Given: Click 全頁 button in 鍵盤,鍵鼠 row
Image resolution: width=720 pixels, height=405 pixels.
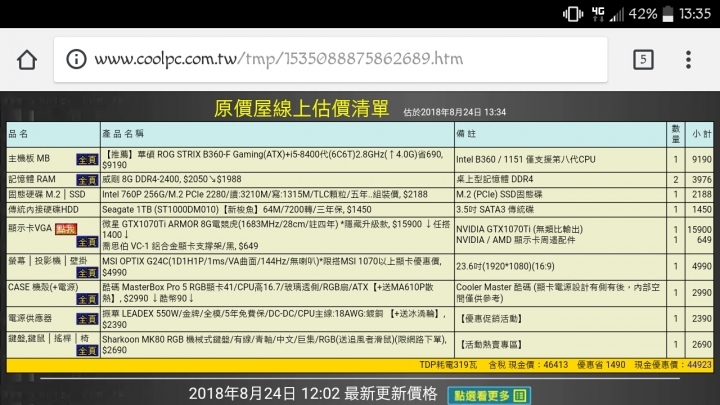Looking at the screenshot, I should (87, 351).
